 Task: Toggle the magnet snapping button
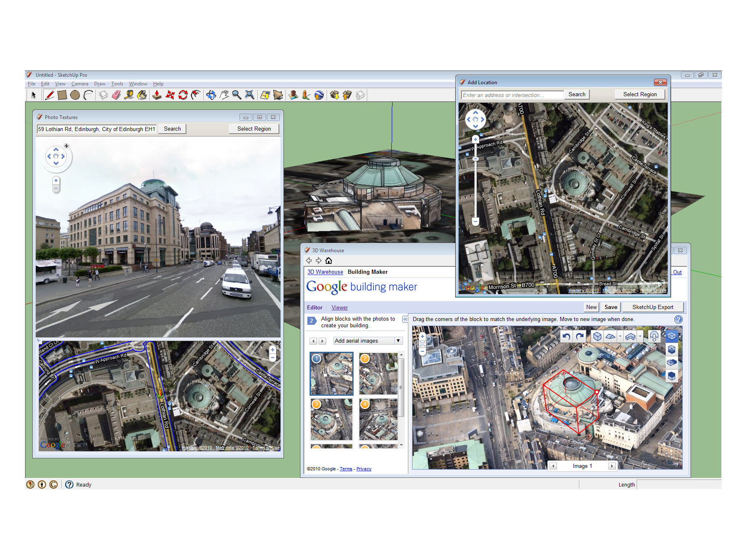click(654, 336)
